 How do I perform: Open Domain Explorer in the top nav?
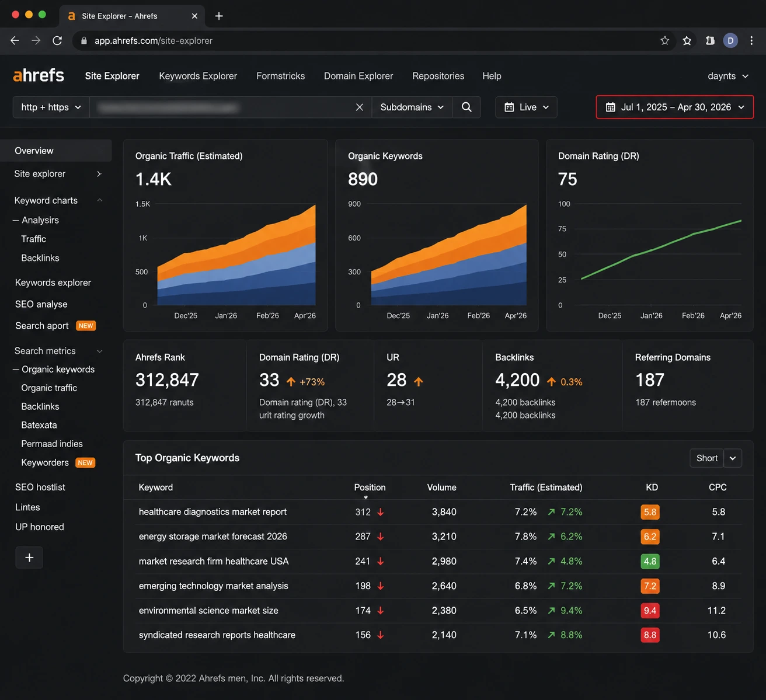coord(358,76)
